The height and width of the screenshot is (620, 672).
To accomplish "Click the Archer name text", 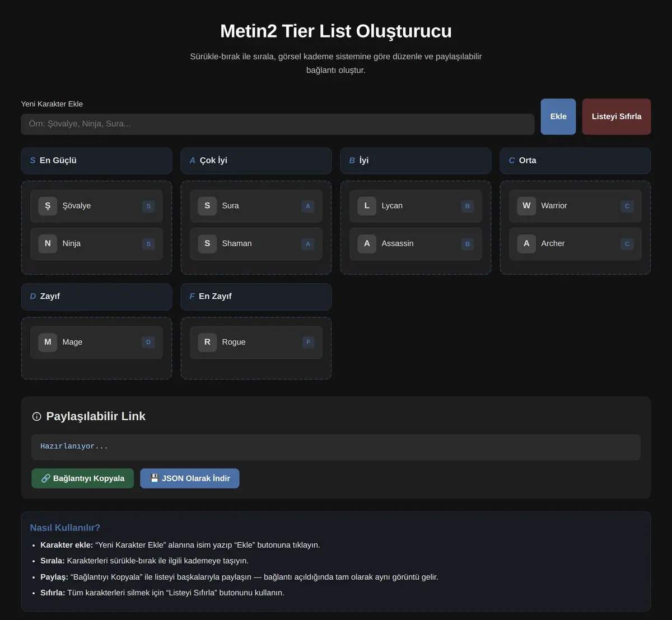I will [x=553, y=243].
